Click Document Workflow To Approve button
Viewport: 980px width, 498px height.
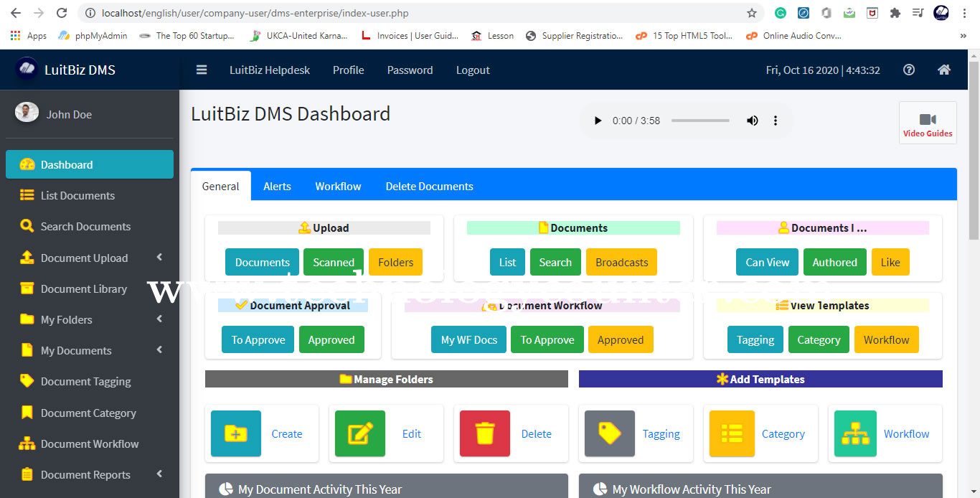tap(547, 339)
